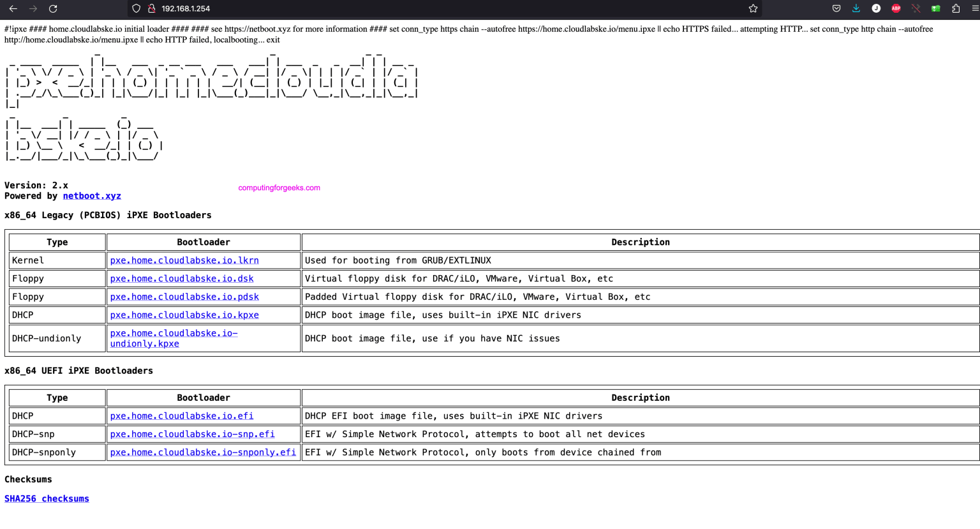Click the browser back arrow
Image resolution: width=980 pixels, height=529 pixels.
(13, 9)
